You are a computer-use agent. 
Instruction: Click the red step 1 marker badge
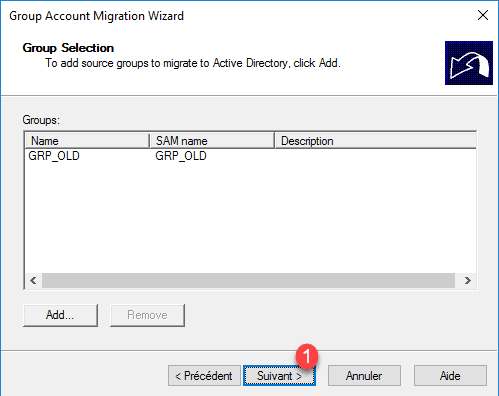click(x=307, y=356)
